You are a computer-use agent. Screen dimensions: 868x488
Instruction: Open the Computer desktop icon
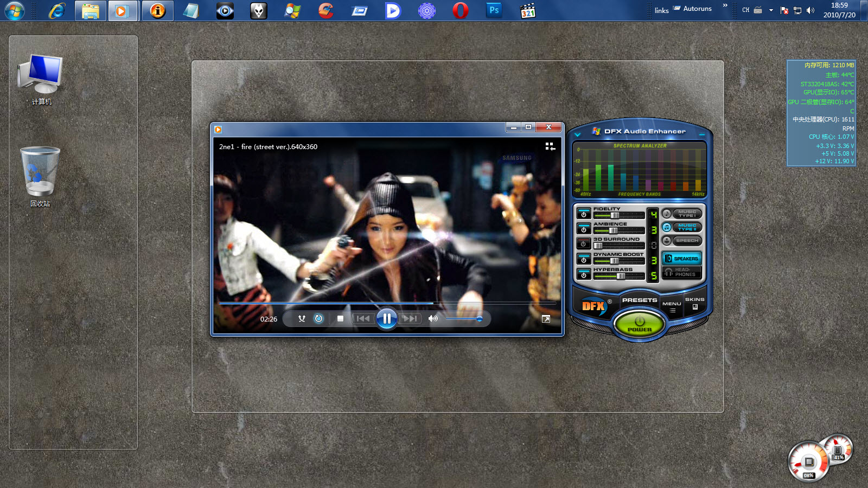tap(41, 80)
